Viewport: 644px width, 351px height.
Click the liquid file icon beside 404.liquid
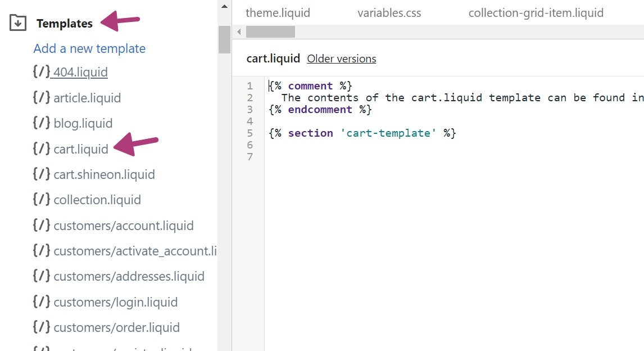(42, 71)
